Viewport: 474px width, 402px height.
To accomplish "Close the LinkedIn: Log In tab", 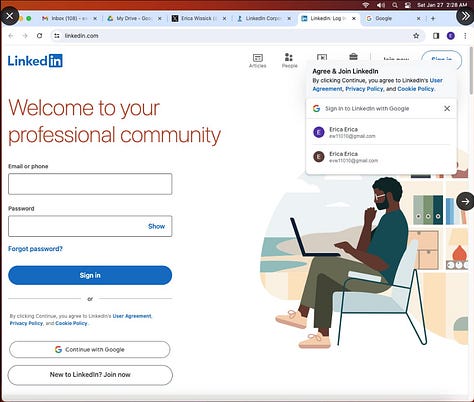I will click(354, 19).
